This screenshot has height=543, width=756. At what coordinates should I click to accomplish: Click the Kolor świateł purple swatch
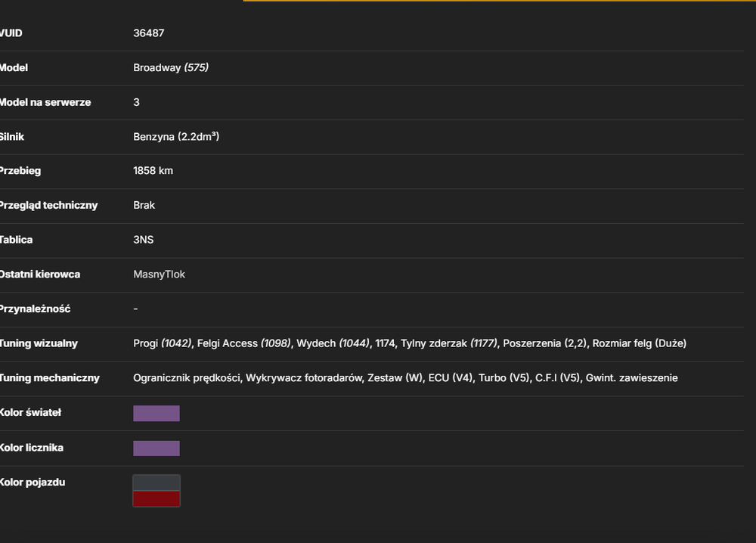156,413
